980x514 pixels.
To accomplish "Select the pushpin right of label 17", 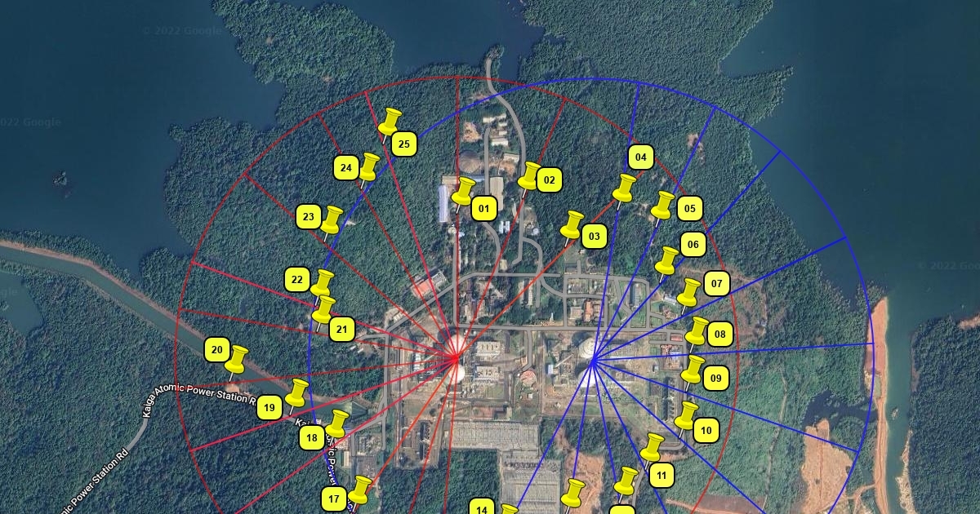I will (360, 491).
